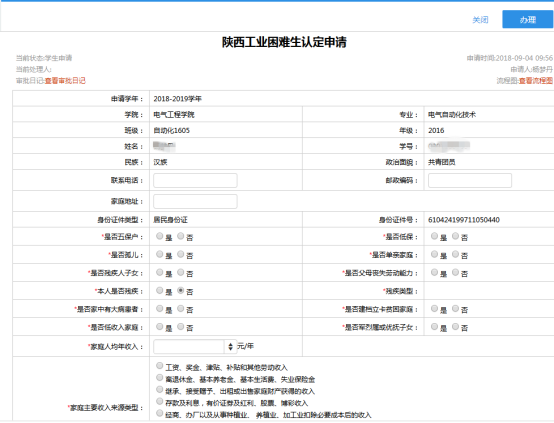The image size is (554, 423).
Task: Click the 陕西工业困难生认定申请 title
Action: click(x=284, y=42)
